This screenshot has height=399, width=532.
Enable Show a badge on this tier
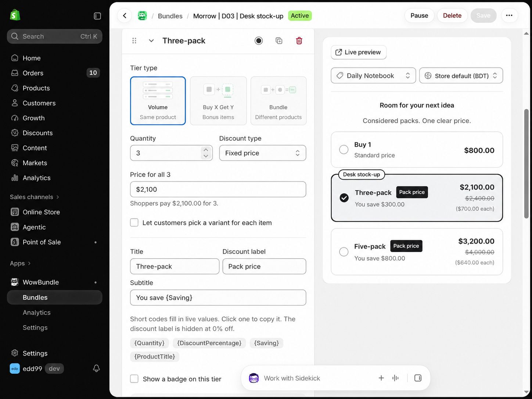pyautogui.click(x=134, y=379)
